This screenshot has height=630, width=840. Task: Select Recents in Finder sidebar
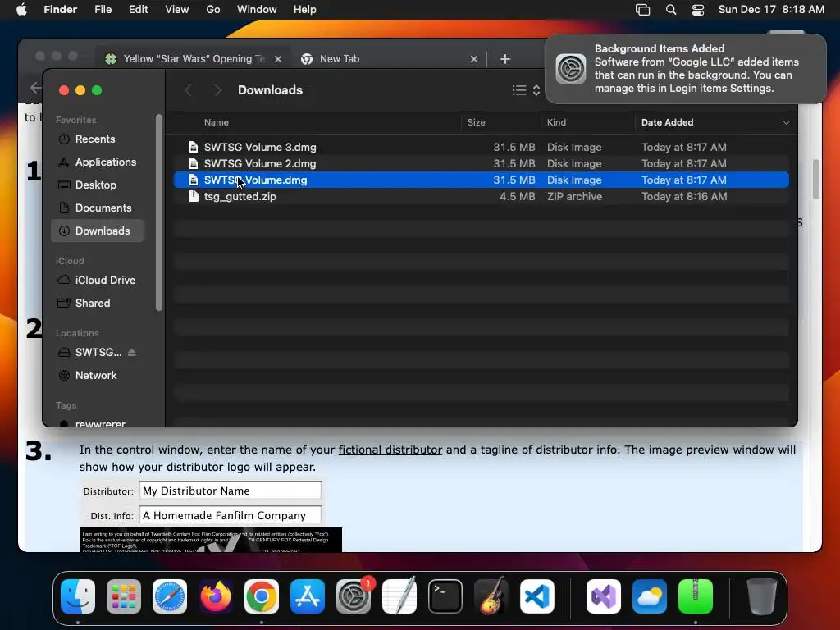pos(98,139)
